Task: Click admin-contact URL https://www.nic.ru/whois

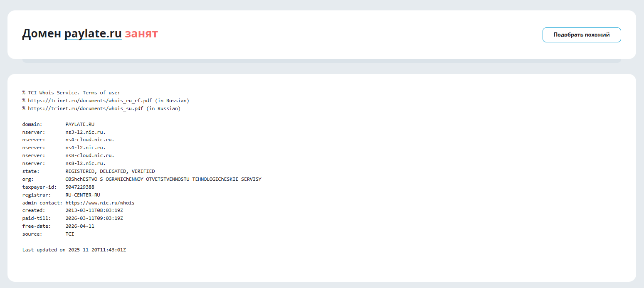Action: click(100, 203)
